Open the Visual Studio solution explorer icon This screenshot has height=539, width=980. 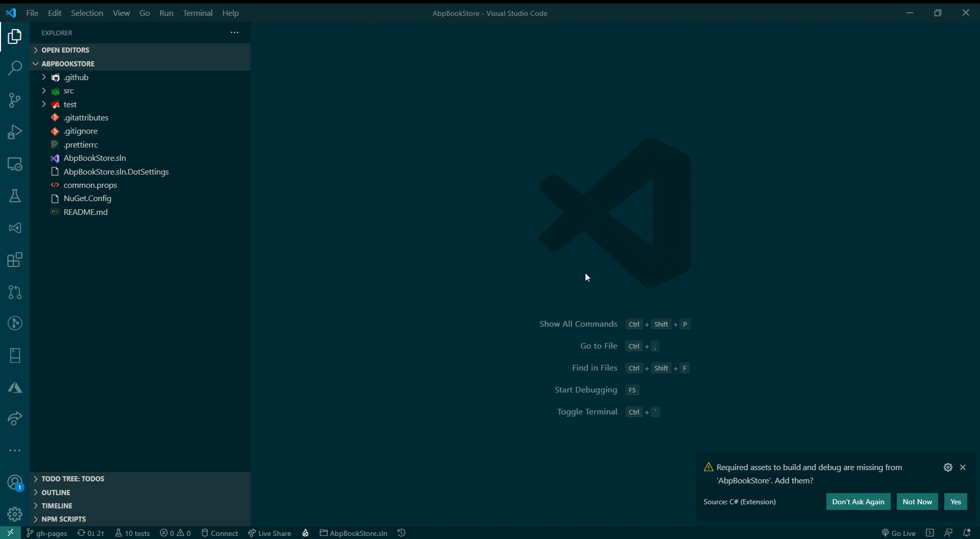(x=15, y=228)
